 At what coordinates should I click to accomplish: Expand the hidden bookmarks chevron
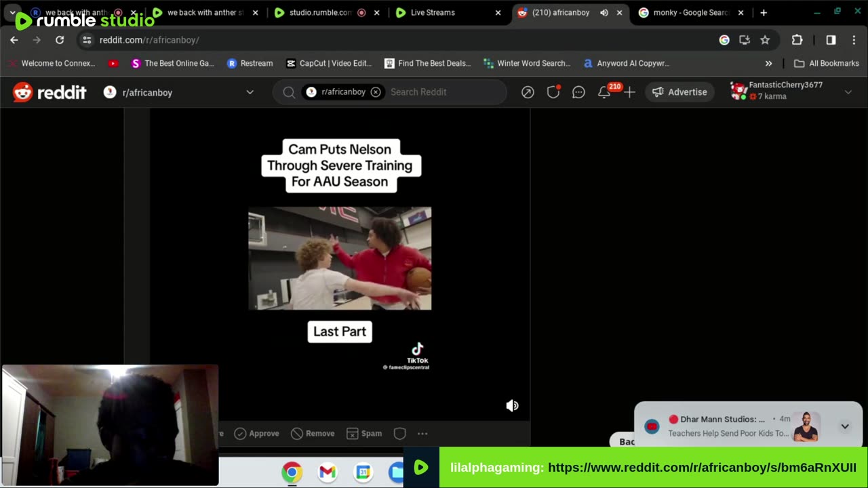tap(768, 63)
